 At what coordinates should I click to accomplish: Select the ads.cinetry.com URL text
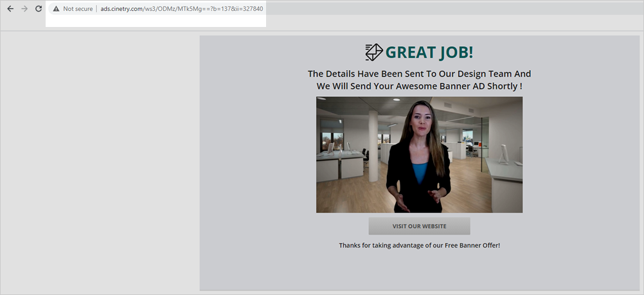(x=181, y=9)
